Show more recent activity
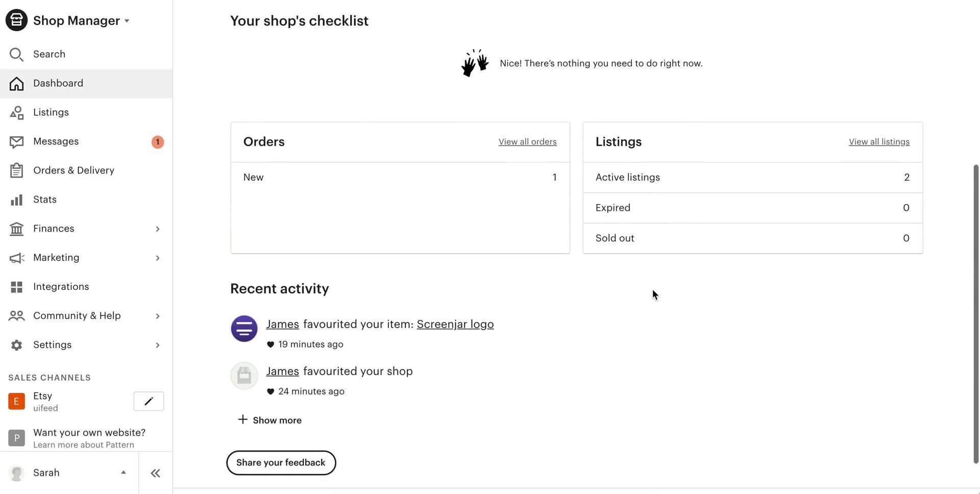Screen dimensions: 980x494 click(269, 420)
